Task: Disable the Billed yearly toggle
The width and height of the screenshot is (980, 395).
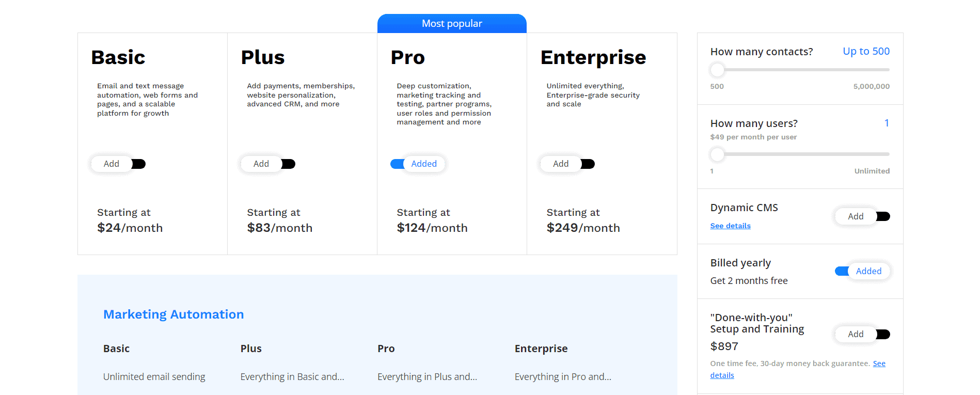Action: tap(862, 271)
